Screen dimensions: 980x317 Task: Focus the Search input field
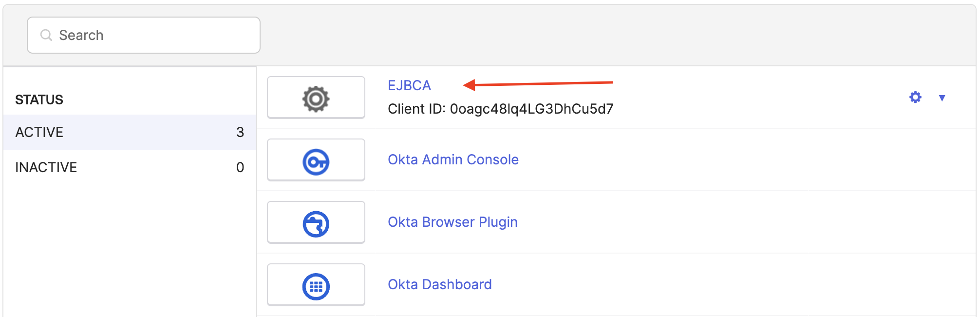pos(156,35)
